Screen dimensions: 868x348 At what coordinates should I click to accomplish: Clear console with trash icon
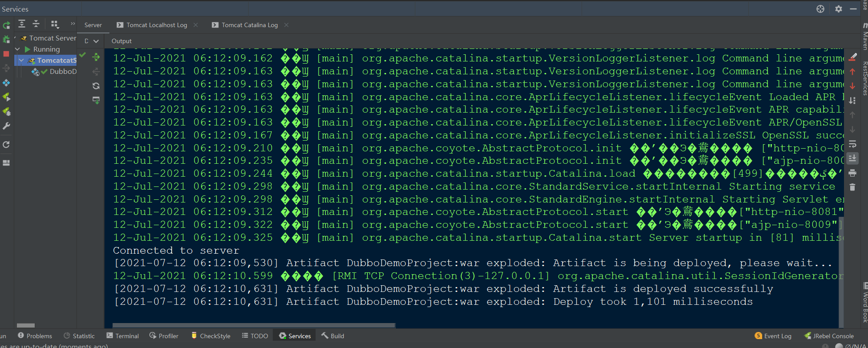click(852, 187)
